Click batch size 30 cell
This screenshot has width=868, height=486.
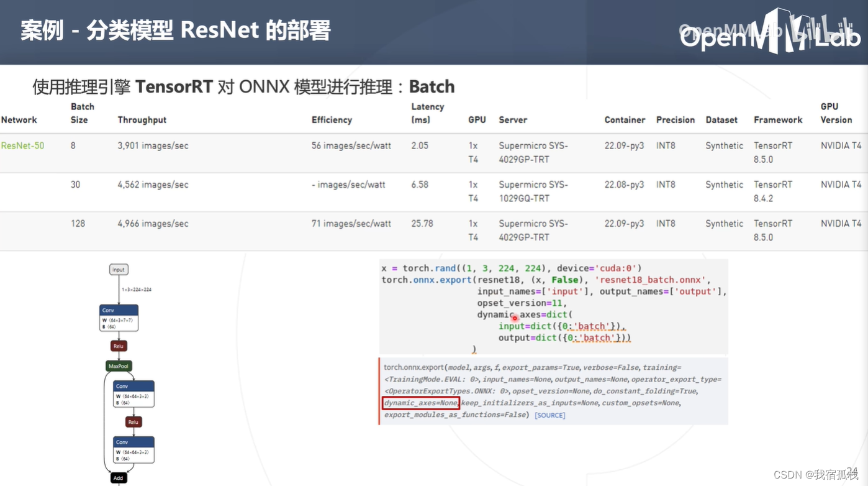pyautogui.click(x=75, y=185)
